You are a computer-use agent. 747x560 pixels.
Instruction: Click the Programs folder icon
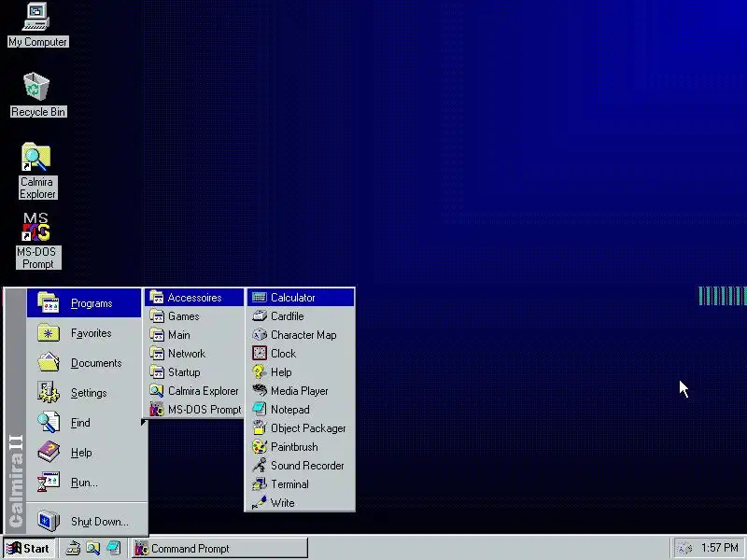(49, 302)
